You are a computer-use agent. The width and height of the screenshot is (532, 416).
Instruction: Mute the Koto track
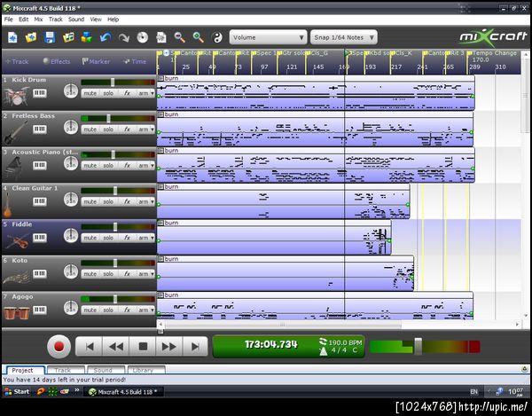tap(90, 274)
